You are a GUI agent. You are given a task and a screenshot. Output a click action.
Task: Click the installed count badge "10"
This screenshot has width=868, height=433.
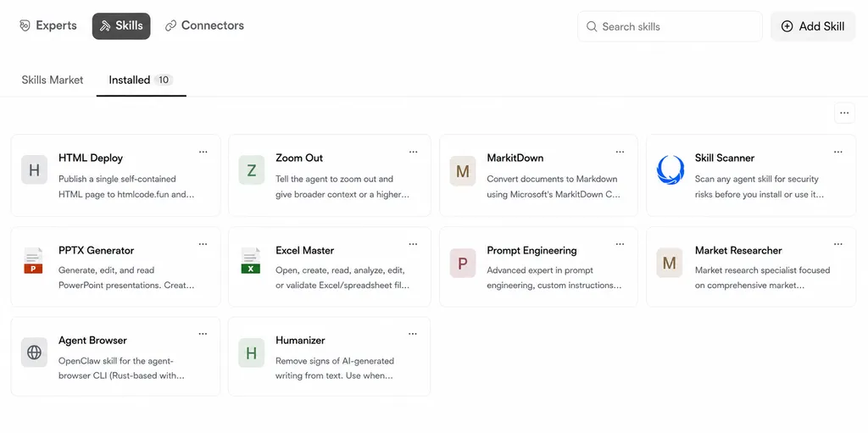point(164,80)
